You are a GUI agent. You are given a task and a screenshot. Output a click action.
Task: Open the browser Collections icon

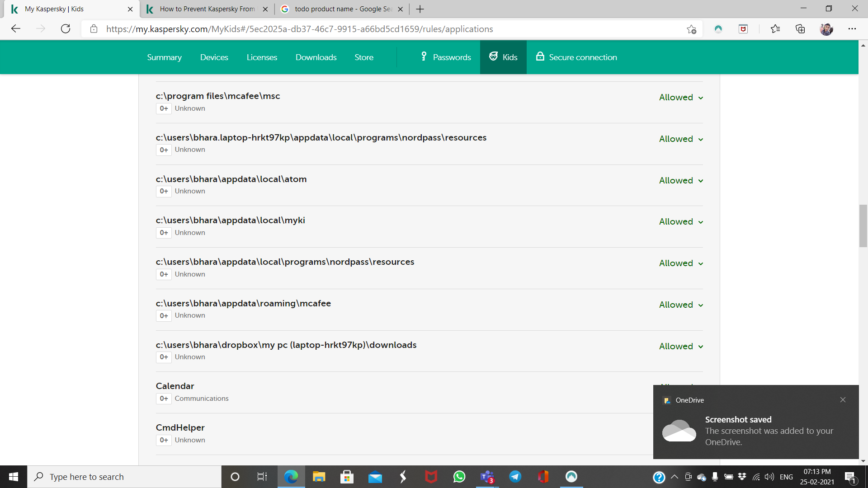800,29
